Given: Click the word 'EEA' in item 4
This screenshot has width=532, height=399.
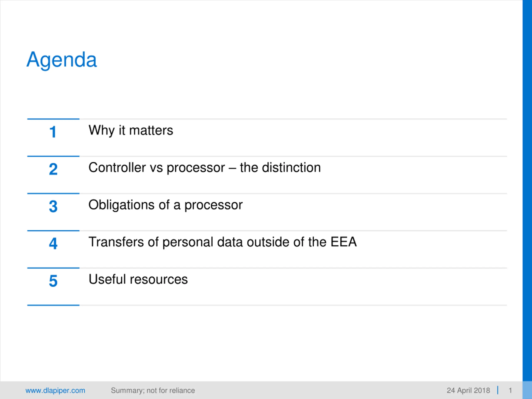Looking at the screenshot, I should click(x=344, y=242).
